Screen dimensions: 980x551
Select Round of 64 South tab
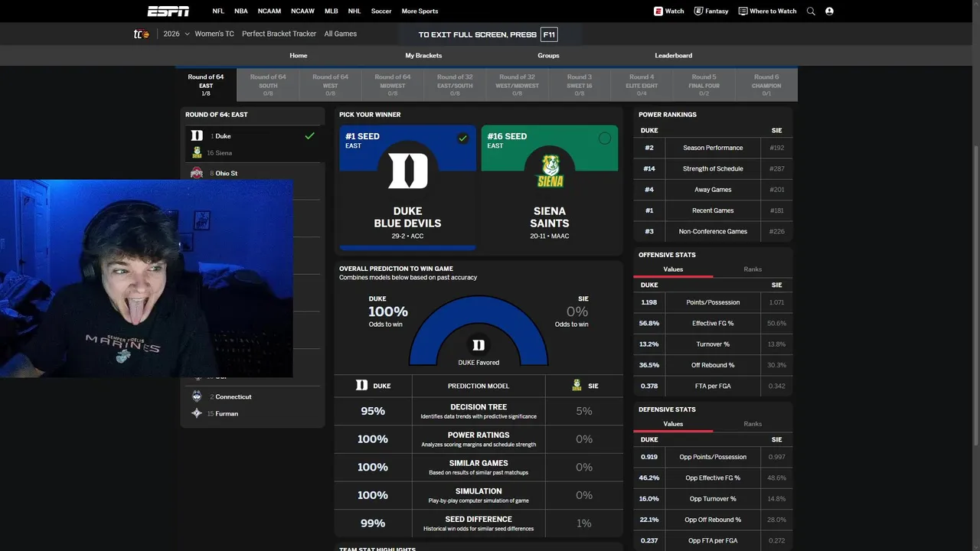pyautogui.click(x=268, y=85)
